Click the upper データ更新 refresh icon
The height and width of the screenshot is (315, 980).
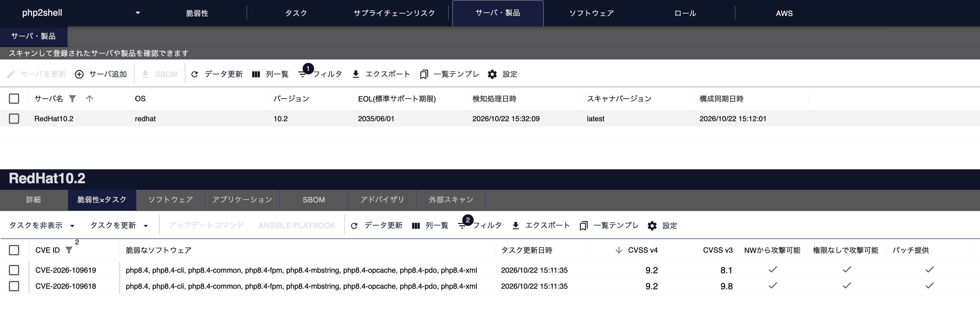[195, 74]
